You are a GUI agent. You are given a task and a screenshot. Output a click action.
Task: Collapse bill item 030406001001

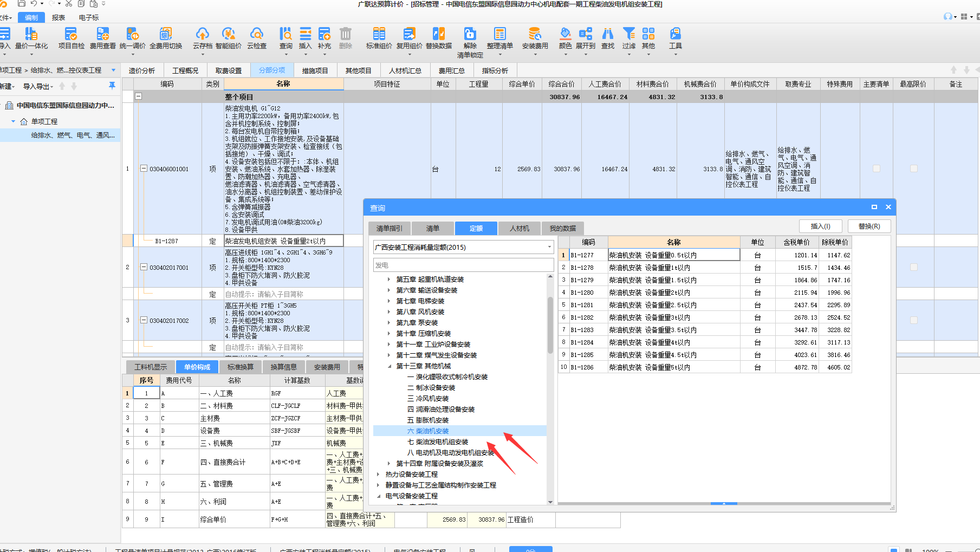coord(144,168)
